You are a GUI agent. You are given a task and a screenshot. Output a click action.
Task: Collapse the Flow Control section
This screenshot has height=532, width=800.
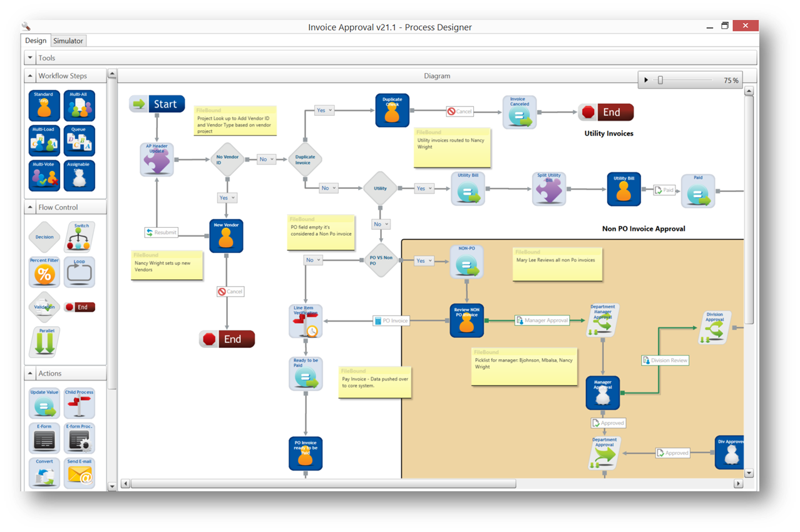click(30, 207)
